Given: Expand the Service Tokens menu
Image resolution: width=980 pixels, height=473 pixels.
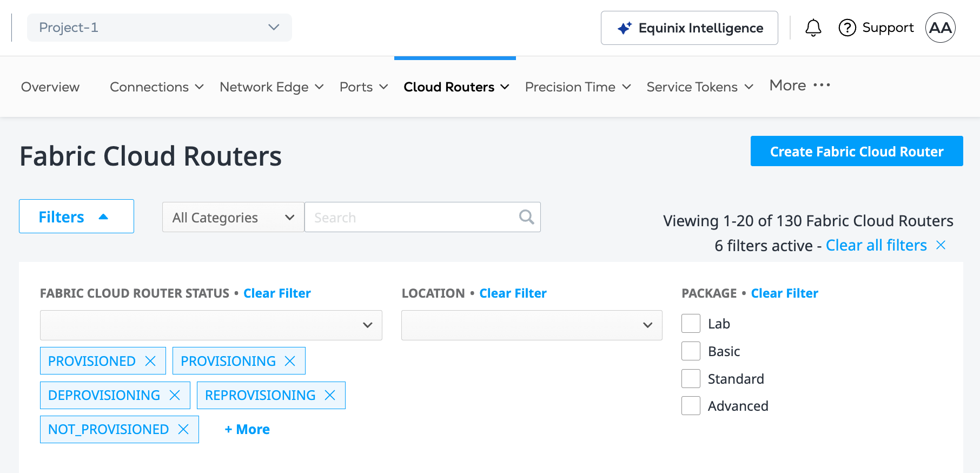Looking at the screenshot, I should point(700,87).
